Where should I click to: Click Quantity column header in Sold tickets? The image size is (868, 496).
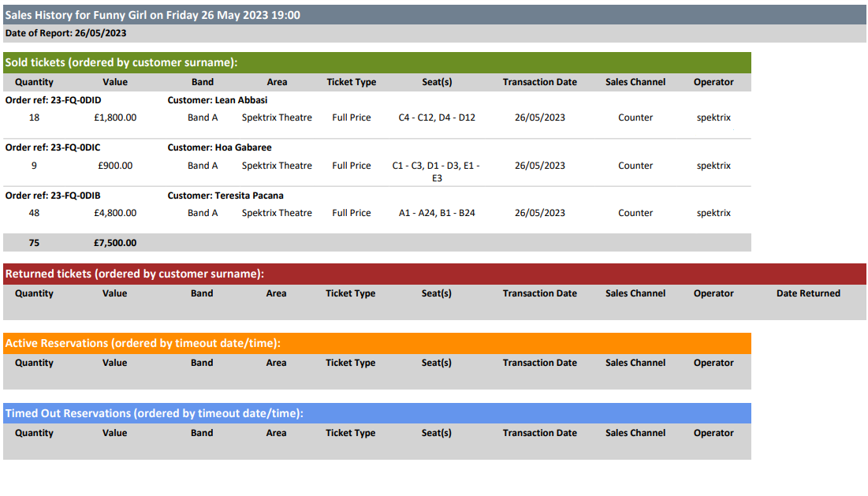[35, 82]
